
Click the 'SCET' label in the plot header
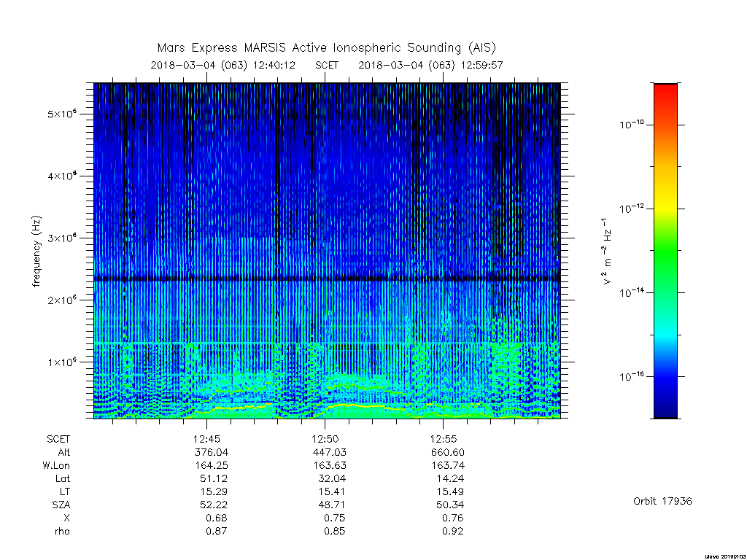click(327, 65)
